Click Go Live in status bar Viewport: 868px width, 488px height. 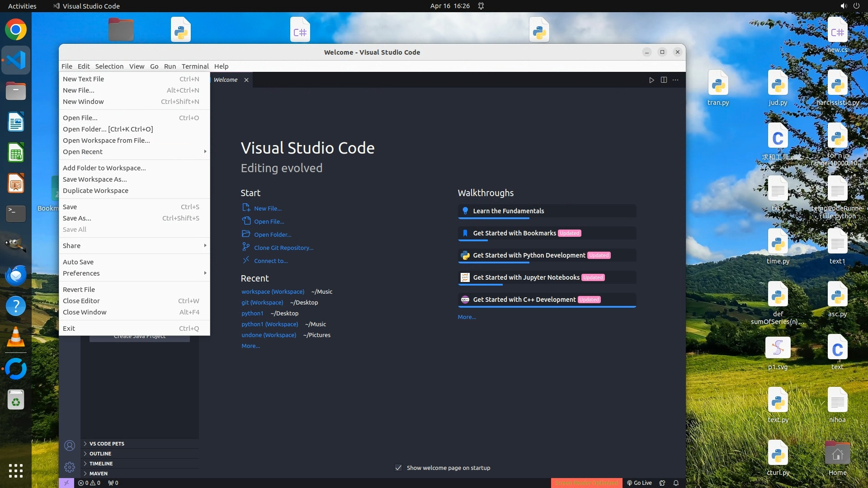639,483
